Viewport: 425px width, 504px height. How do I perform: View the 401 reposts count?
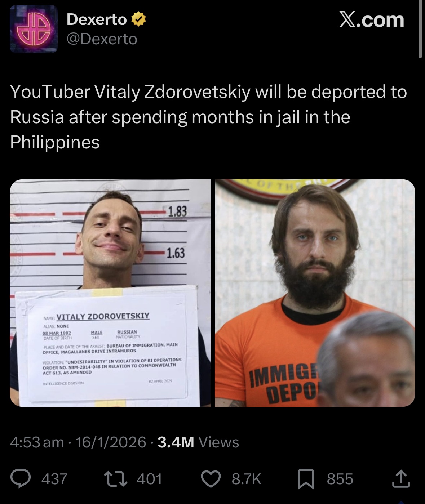pyautogui.click(x=149, y=479)
